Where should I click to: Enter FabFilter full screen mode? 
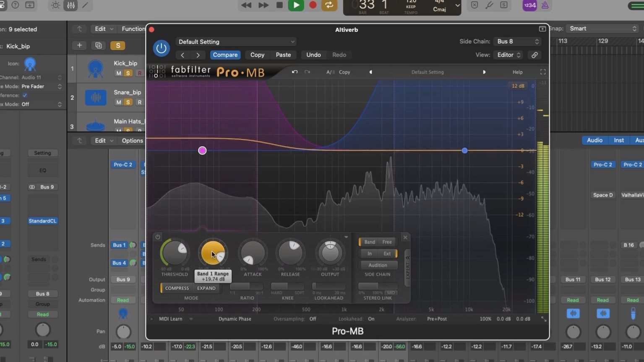coord(543,72)
